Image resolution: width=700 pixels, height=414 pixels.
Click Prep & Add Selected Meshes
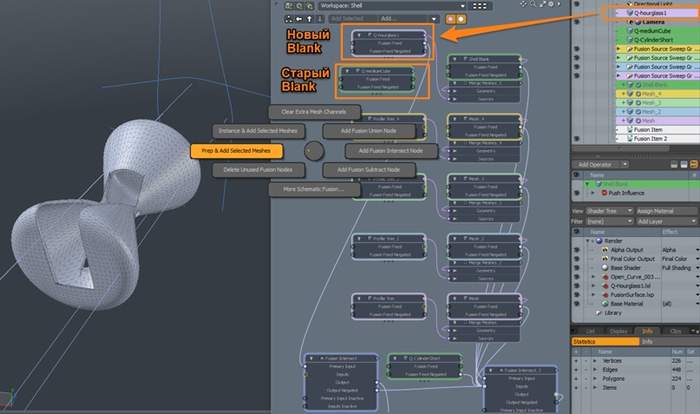click(236, 150)
